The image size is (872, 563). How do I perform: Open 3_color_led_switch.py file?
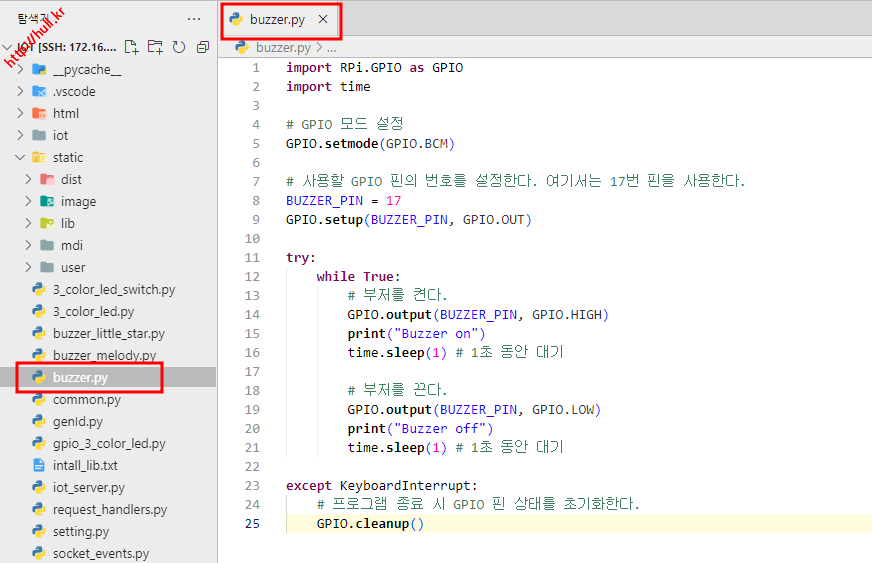coord(113,289)
